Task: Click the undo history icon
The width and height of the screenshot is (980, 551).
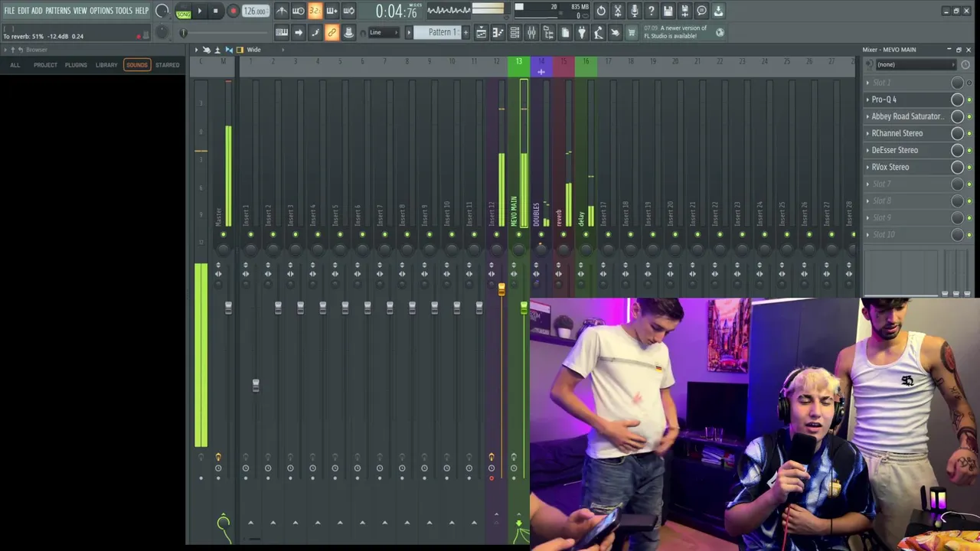Action: point(601,11)
